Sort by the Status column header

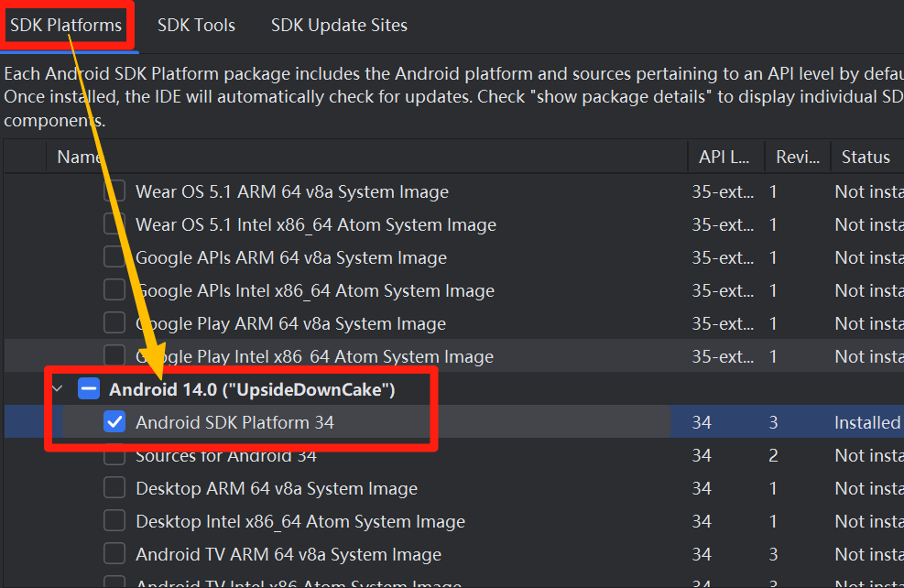(866, 157)
